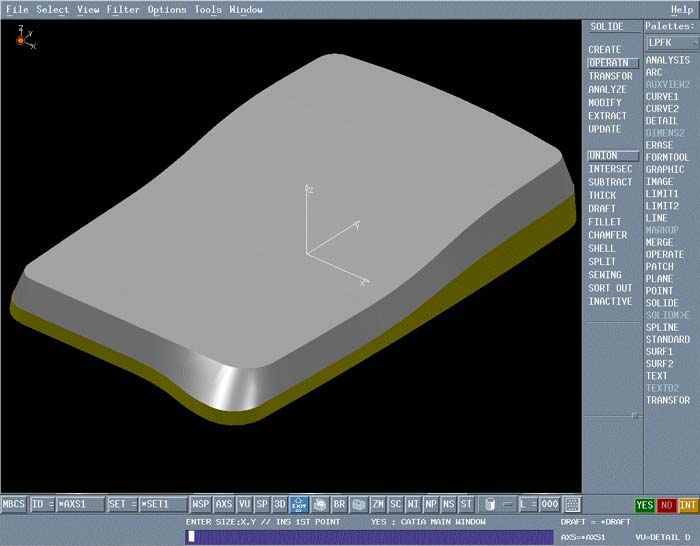Open the Tools menu

208,9
